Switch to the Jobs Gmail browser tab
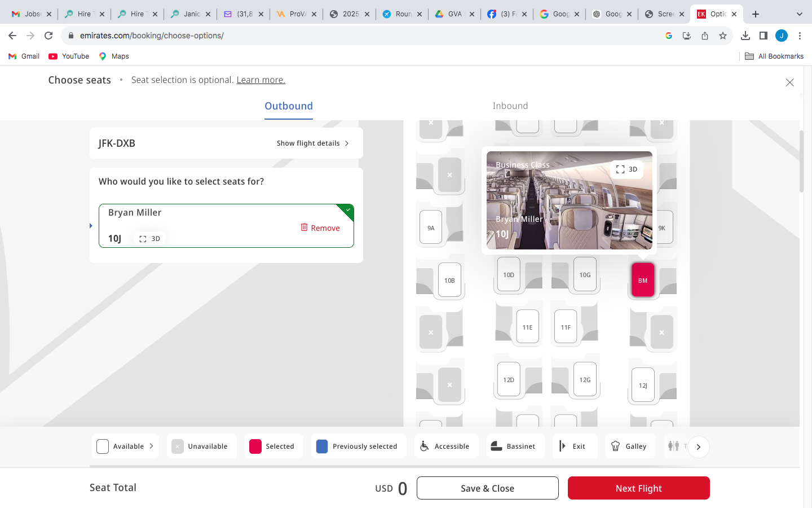This screenshot has width=812, height=508. pyautogui.click(x=32, y=14)
